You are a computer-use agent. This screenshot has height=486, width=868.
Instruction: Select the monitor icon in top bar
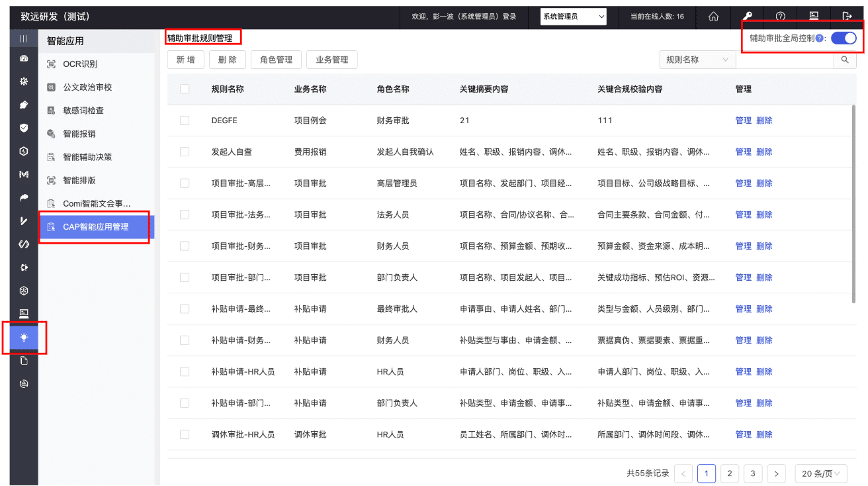[814, 16]
